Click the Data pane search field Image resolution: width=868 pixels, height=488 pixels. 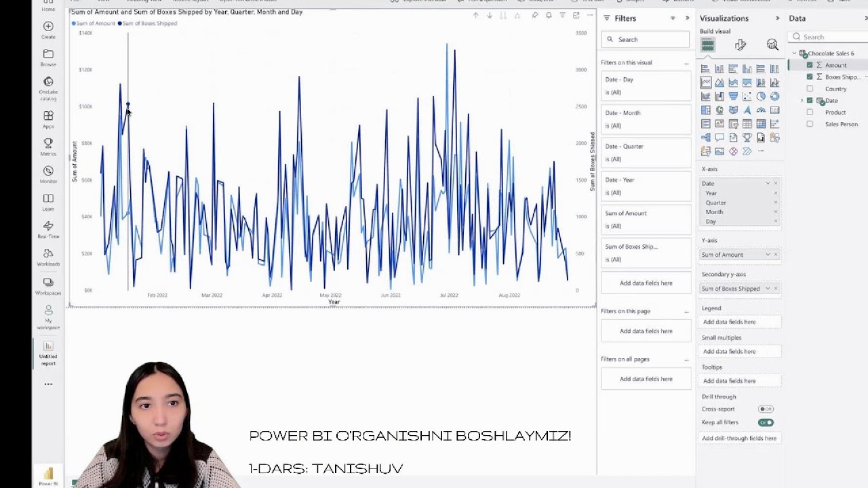pos(829,37)
